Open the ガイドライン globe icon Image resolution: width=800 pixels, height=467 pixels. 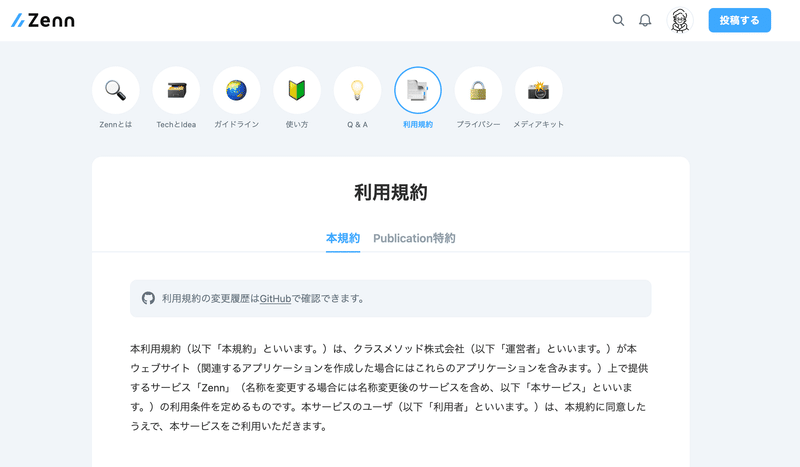pos(236,90)
